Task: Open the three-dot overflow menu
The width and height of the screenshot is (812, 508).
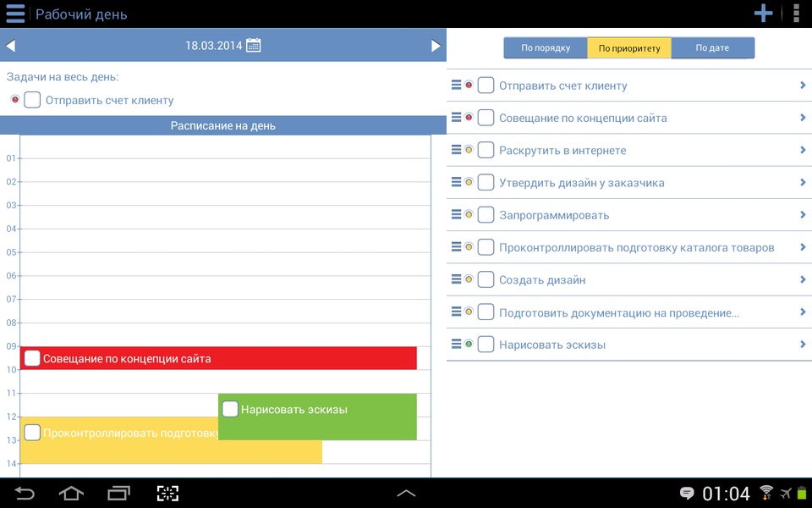Action: [x=796, y=14]
